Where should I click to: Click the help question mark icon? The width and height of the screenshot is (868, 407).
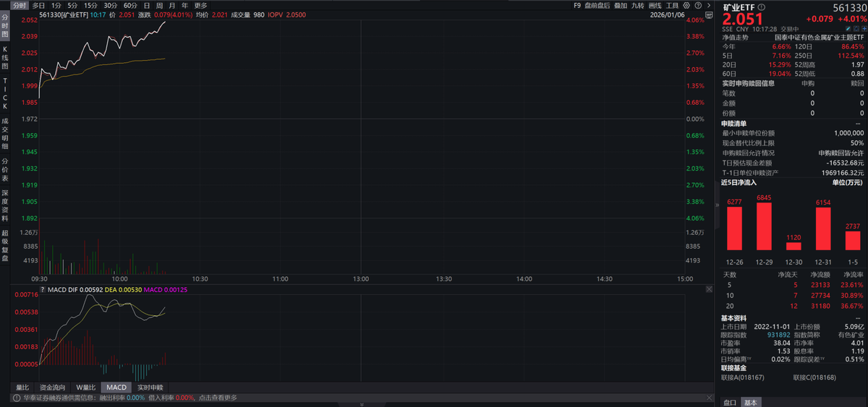[x=697, y=5]
